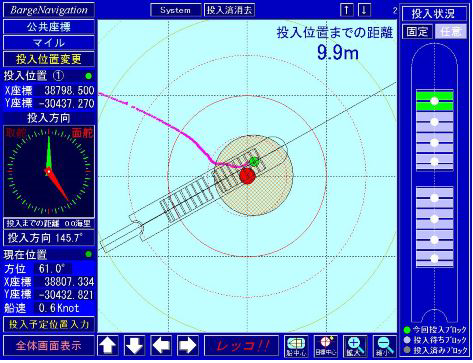The width and height of the screenshot is (473, 363).
Task: Click the small down arrow in the top bar
Action: pos(364,10)
